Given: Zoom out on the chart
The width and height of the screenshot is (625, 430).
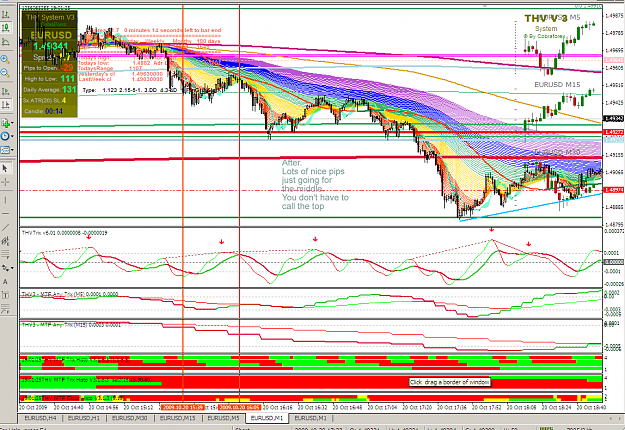Looking at the screenshot, I should (6, 73).
